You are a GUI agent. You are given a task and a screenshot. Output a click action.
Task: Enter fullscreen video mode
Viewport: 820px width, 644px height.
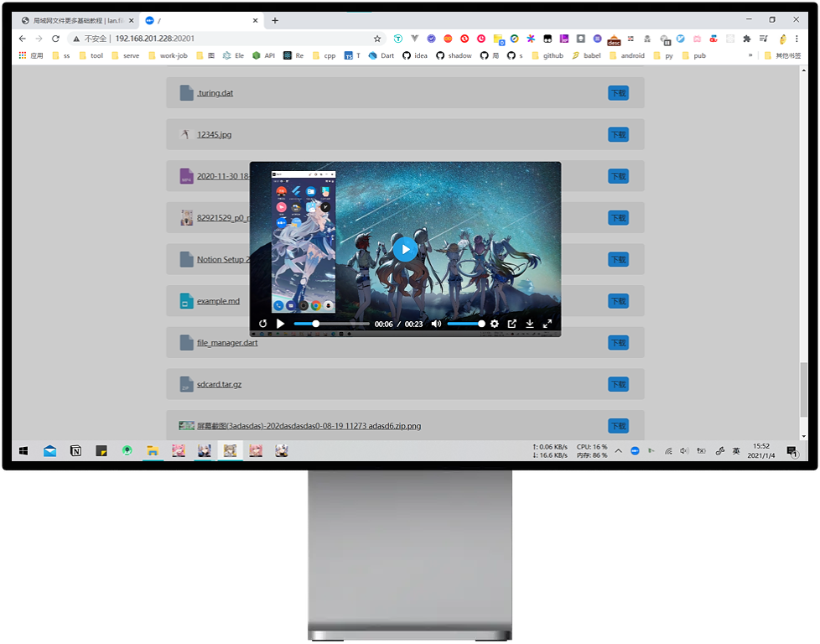coord(548,324)
